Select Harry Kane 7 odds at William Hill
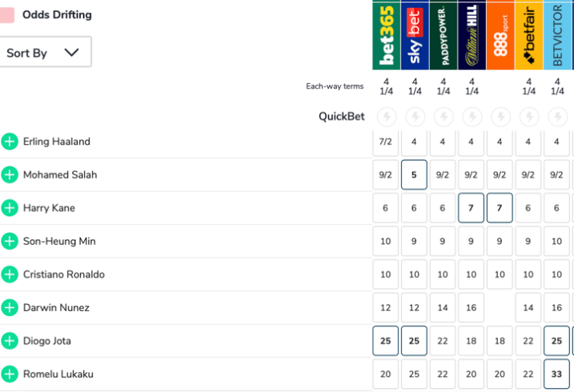The image size is (574, 392). tap(472, 208)
